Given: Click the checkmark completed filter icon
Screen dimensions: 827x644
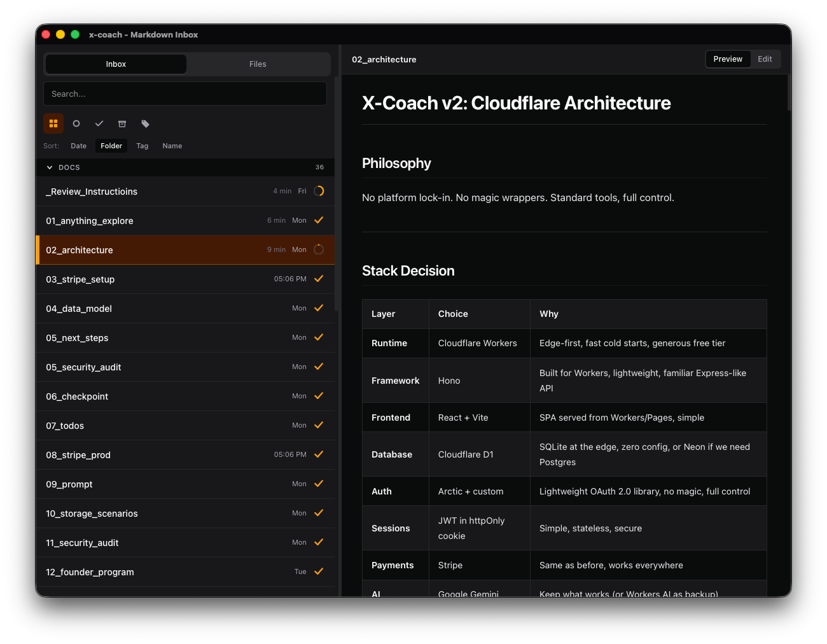Looking at the screenshot, I should [x=99, y=123].
